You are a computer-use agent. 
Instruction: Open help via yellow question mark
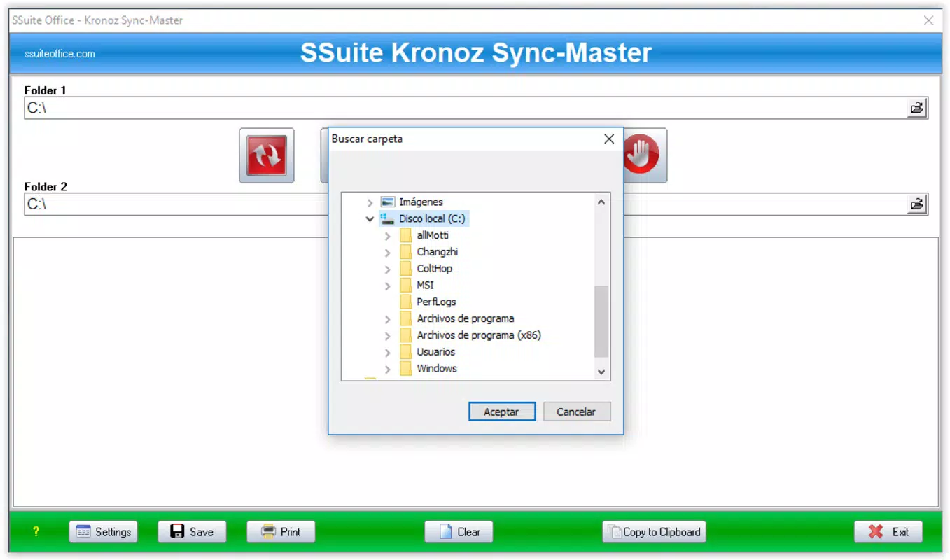[36, 532]
